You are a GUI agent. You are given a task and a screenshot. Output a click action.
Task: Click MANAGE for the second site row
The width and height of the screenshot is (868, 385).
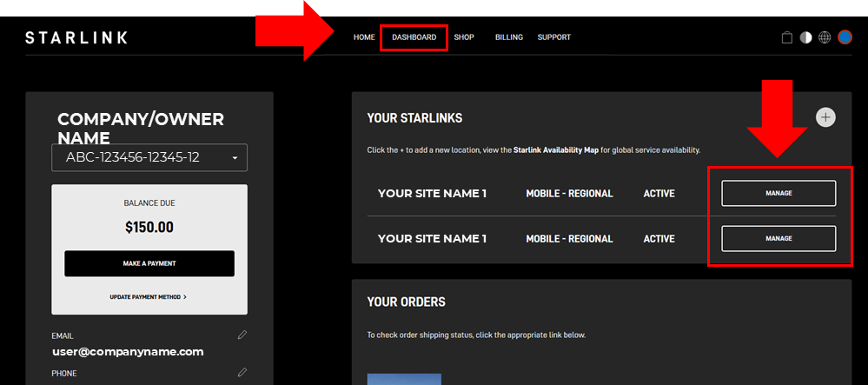coord(779,239)
